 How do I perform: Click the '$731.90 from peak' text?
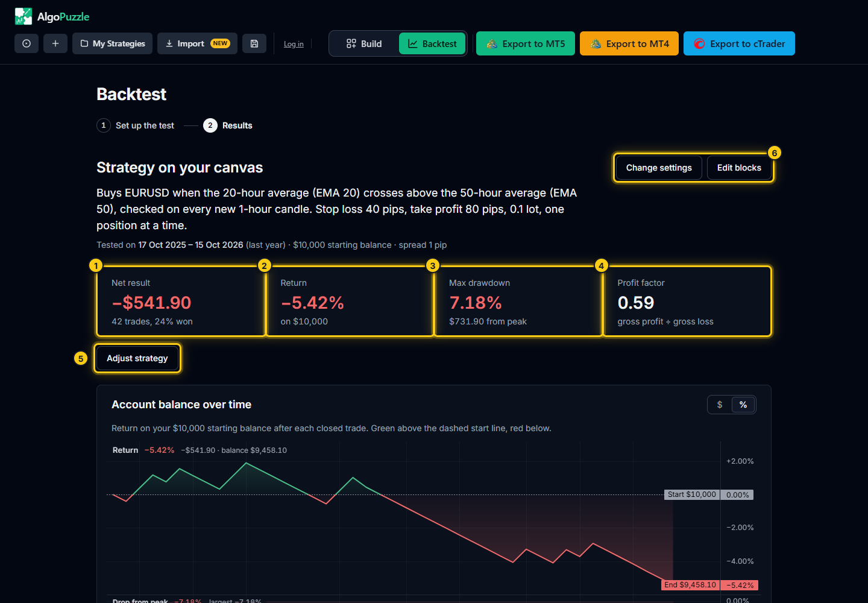[488, 321]
